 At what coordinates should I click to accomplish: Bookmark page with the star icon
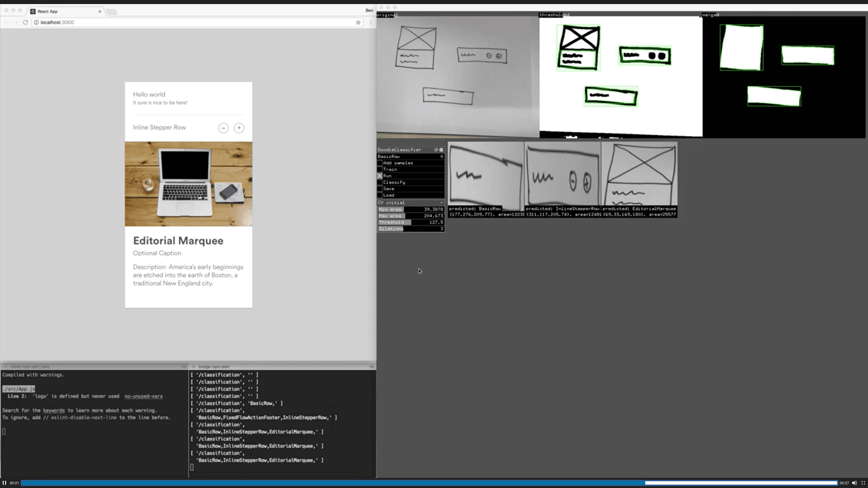pyautogui.click(x=358, y=22)
